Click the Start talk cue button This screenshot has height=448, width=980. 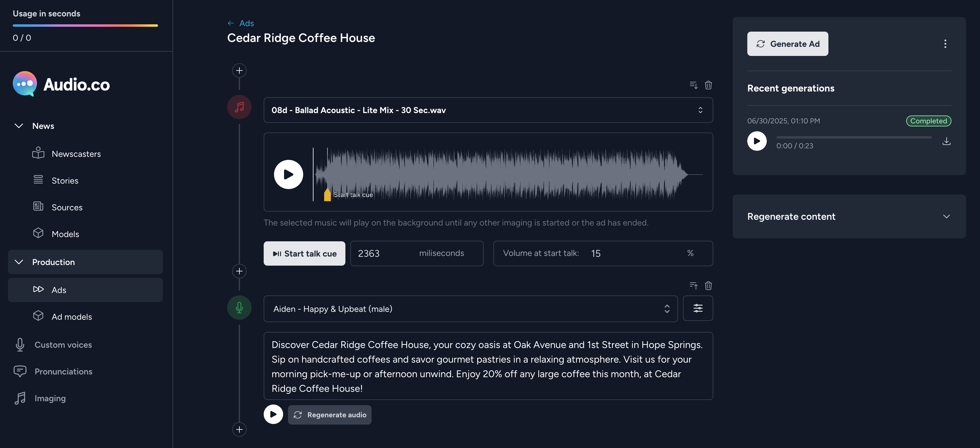point(304,253)
